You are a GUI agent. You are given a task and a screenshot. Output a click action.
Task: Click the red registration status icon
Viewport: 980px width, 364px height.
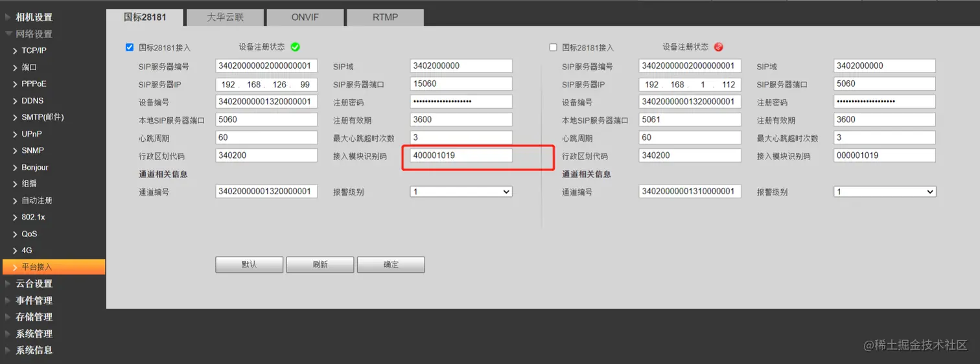click(718, 47)
